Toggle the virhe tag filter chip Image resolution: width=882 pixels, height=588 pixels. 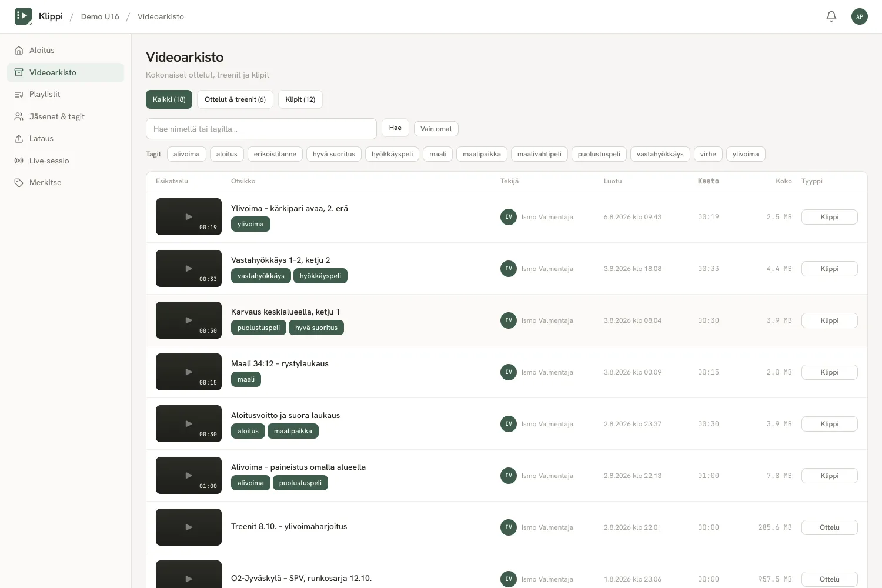[708, 154]
